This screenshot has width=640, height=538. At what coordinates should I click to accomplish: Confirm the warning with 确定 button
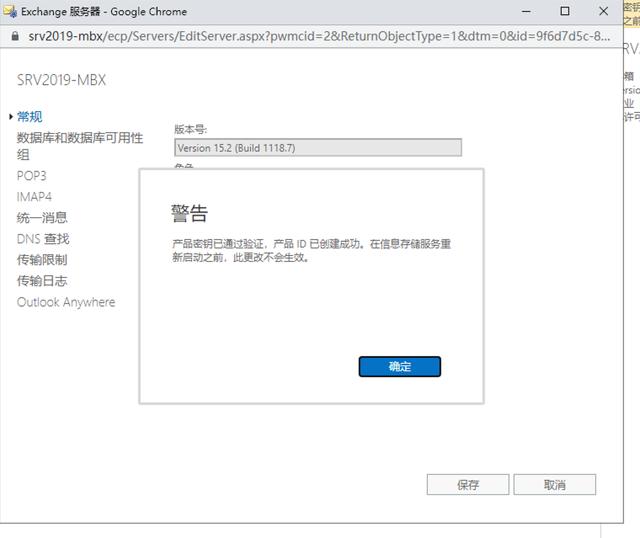pos(400,366)
